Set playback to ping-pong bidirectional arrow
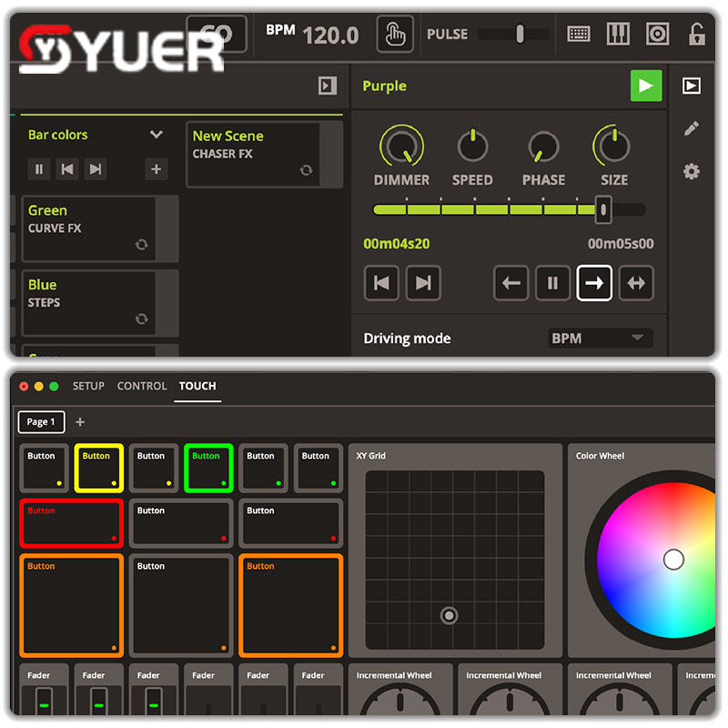728x728 pixels. point(636,283)
